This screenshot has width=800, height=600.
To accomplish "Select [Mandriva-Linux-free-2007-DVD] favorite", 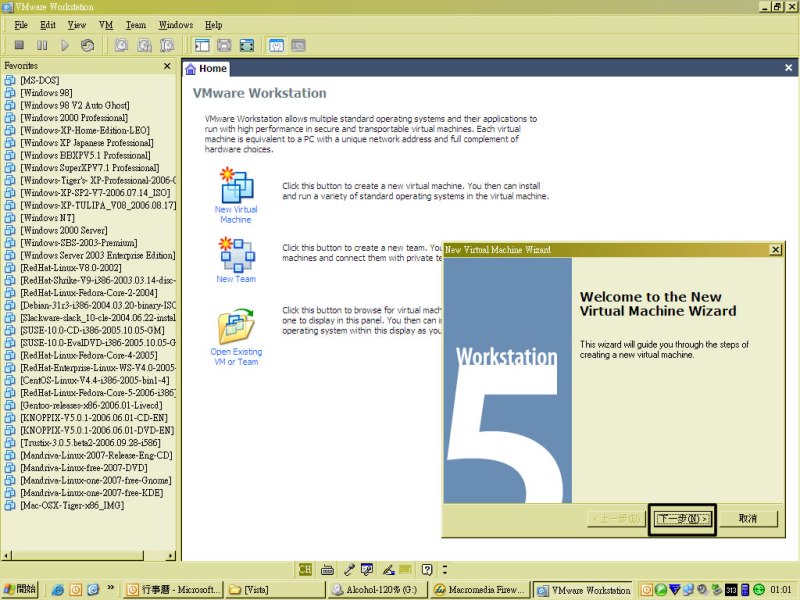I will click(84, 467).
